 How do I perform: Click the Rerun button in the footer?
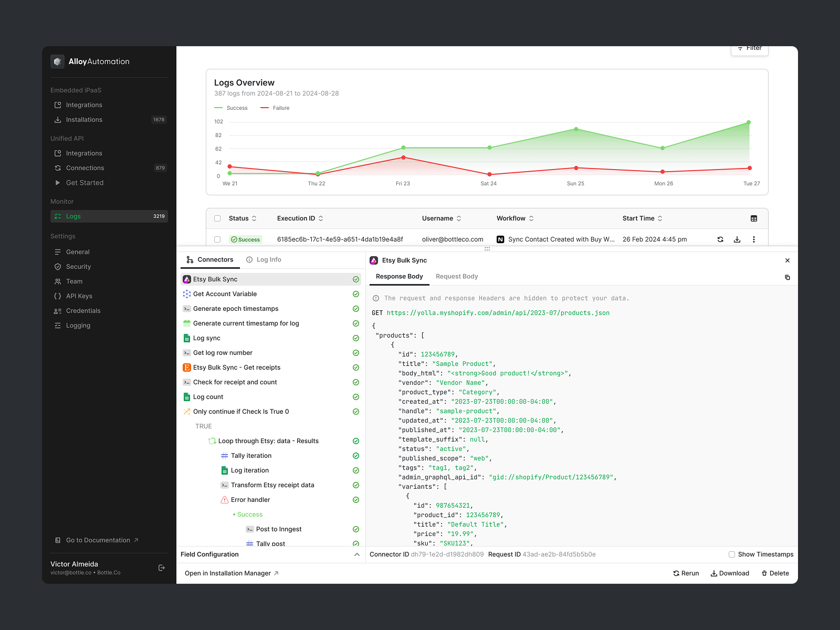pos(686,573)
